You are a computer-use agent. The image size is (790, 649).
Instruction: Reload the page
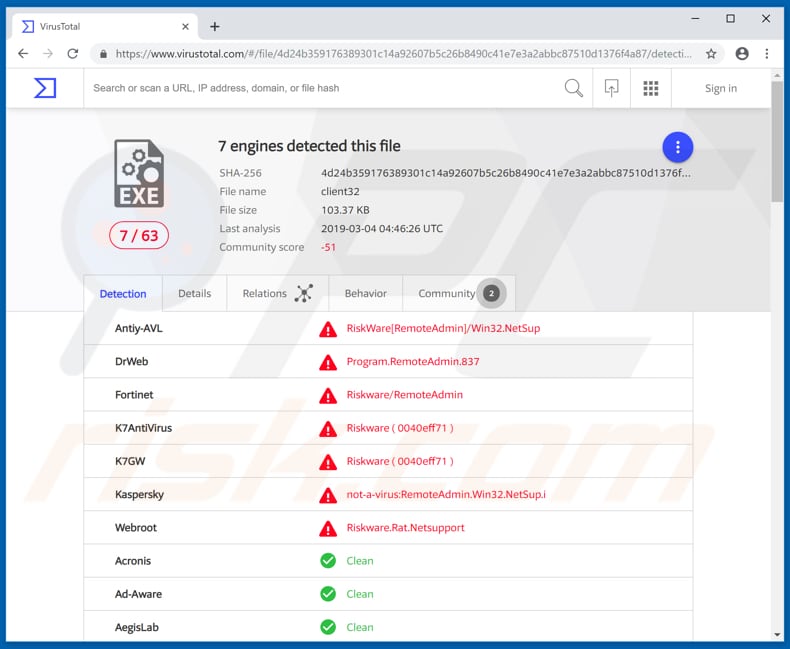73,53
